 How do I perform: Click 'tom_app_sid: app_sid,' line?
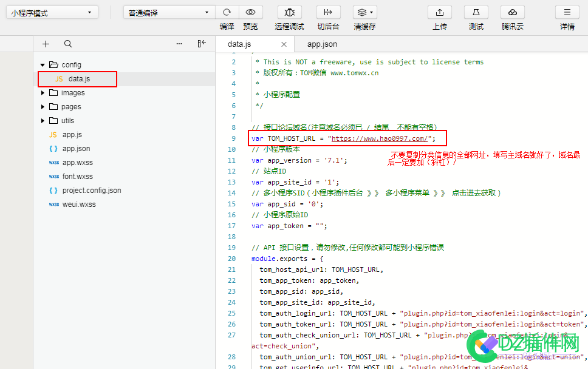301,291
